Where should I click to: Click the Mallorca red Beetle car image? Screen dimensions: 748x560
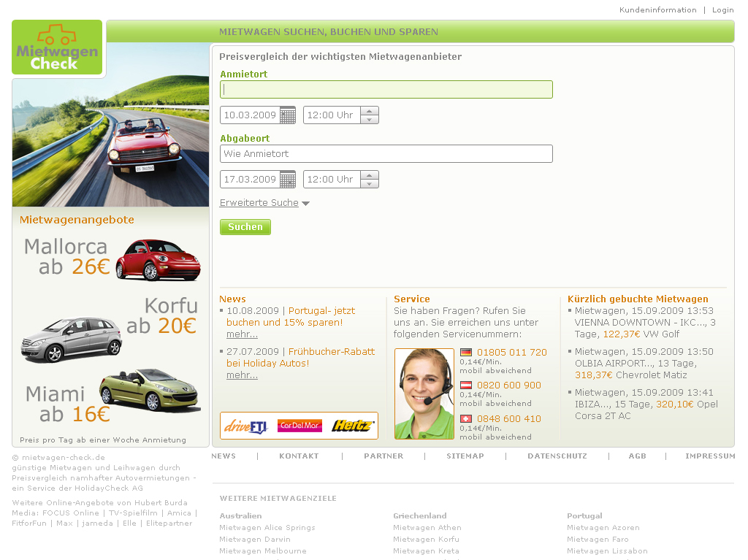coord(159,260)
